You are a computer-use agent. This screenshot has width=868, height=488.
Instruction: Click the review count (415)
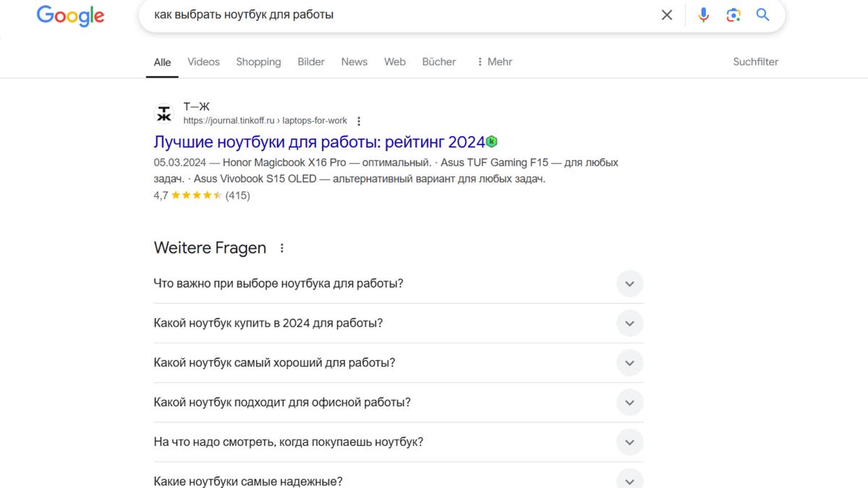tap(238, 195)
